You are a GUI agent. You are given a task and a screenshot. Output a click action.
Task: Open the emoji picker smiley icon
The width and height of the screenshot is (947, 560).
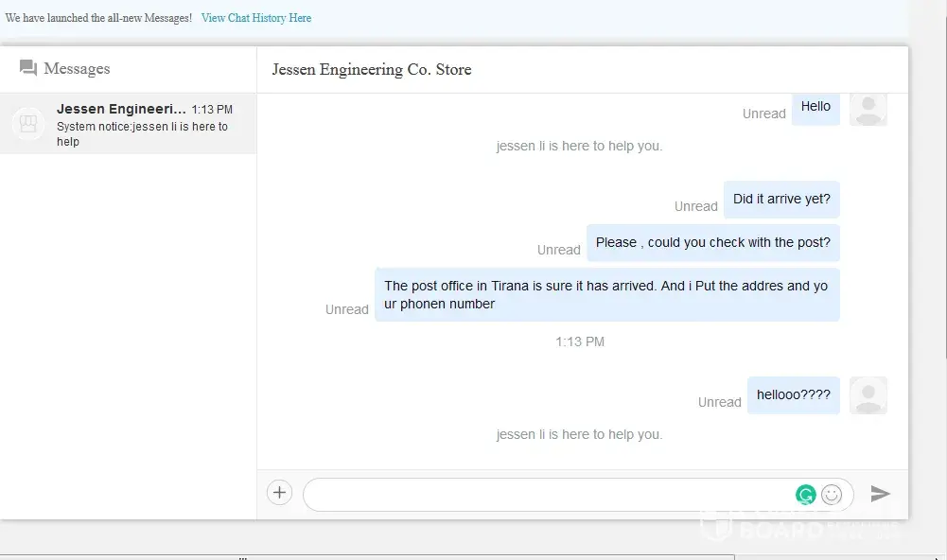(832, 494)
